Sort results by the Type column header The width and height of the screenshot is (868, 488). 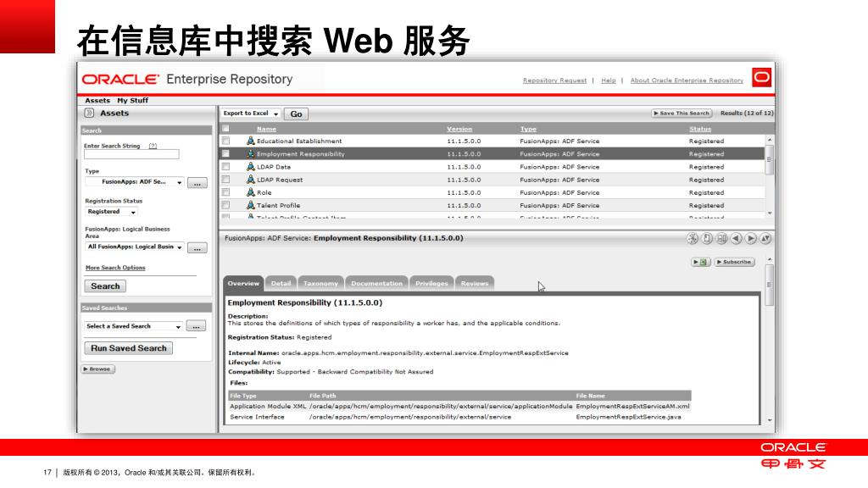click(x=528, y=129)
